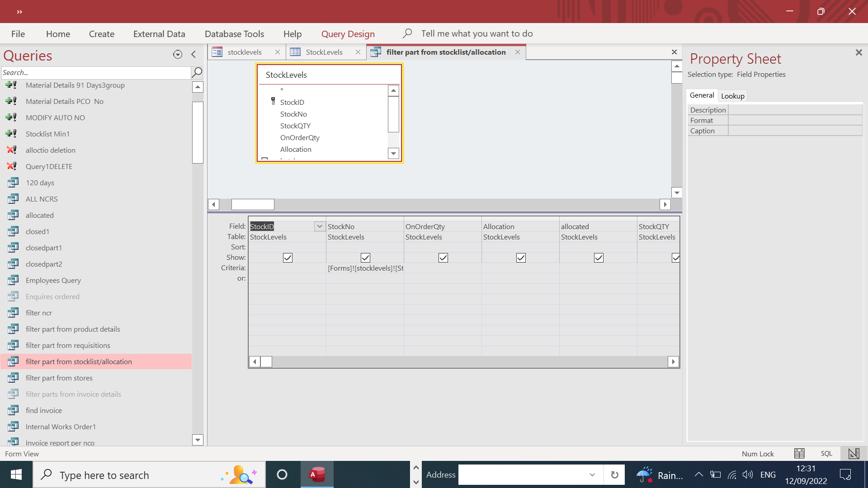The image size is (868, 488).
Task: Uncheck Show for OnOrderQty column
Action: [443, 258]
